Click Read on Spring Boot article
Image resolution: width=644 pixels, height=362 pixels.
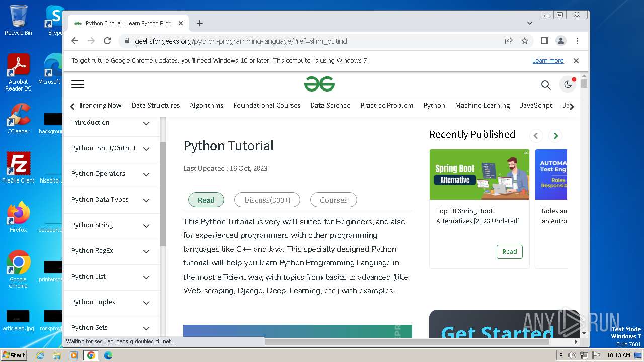[509, 252]
